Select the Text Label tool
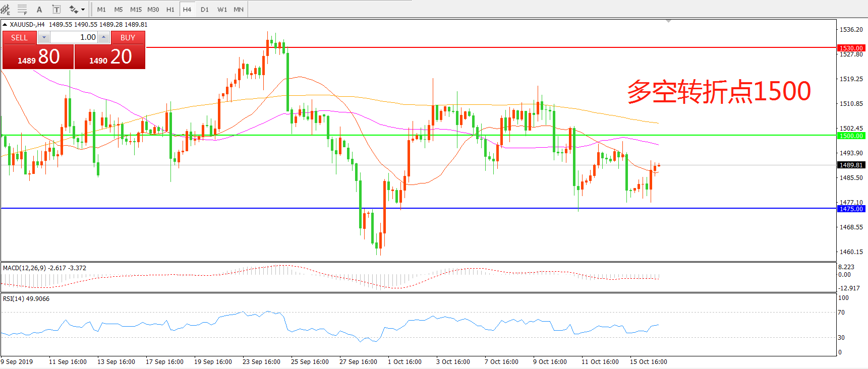The height and width of the screenshot is (369, 868). pos(56,10)
